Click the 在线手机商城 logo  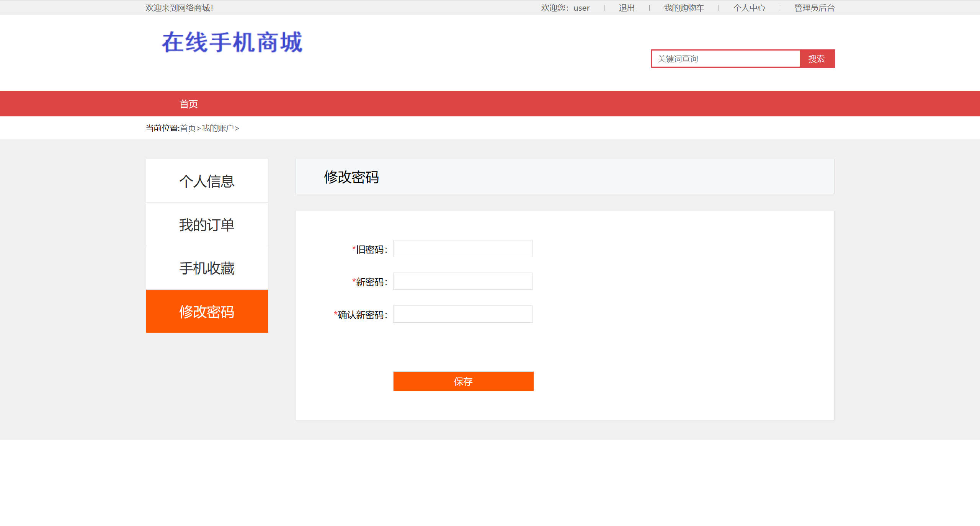pyautogui.click(x=232, y=43)
